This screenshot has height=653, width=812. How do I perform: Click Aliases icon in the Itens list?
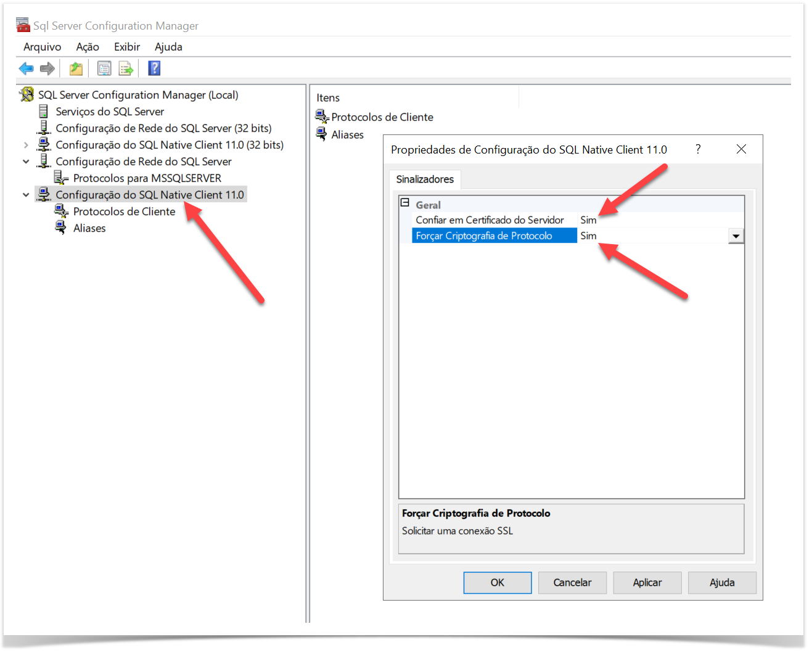(x=321, y=134)
